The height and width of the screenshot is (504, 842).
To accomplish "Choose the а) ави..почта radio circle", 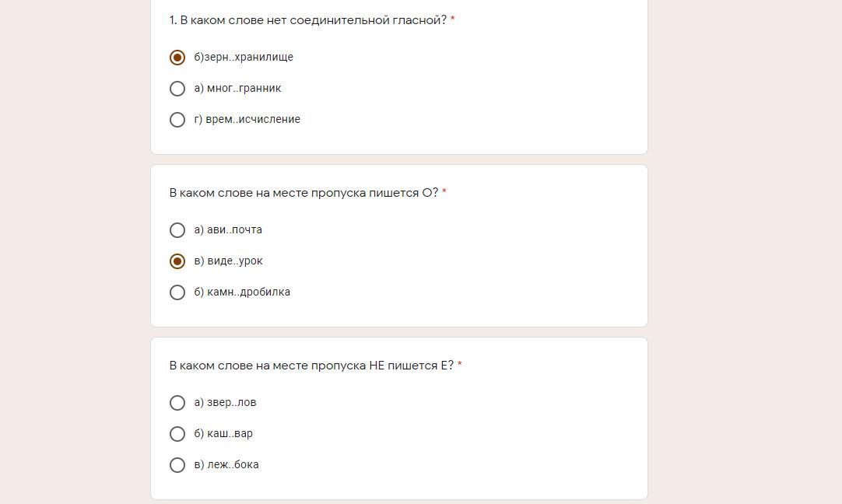I will pos(177,230).
